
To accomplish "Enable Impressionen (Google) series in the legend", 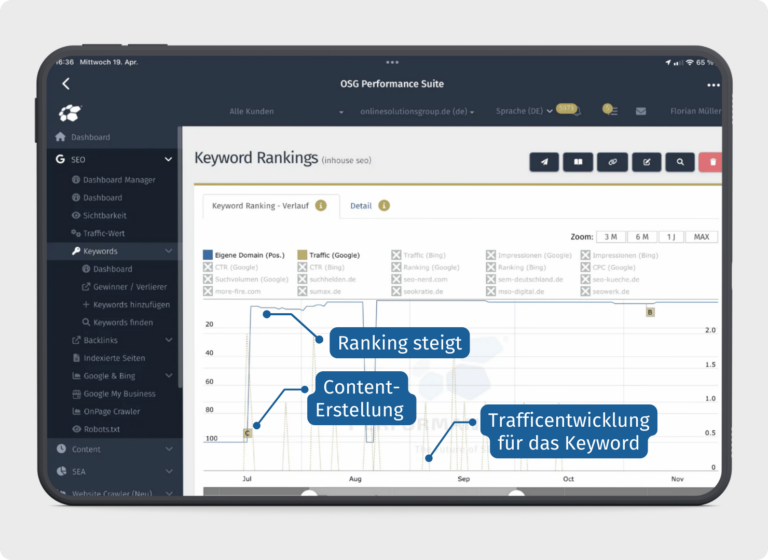I will pos(529,255).
